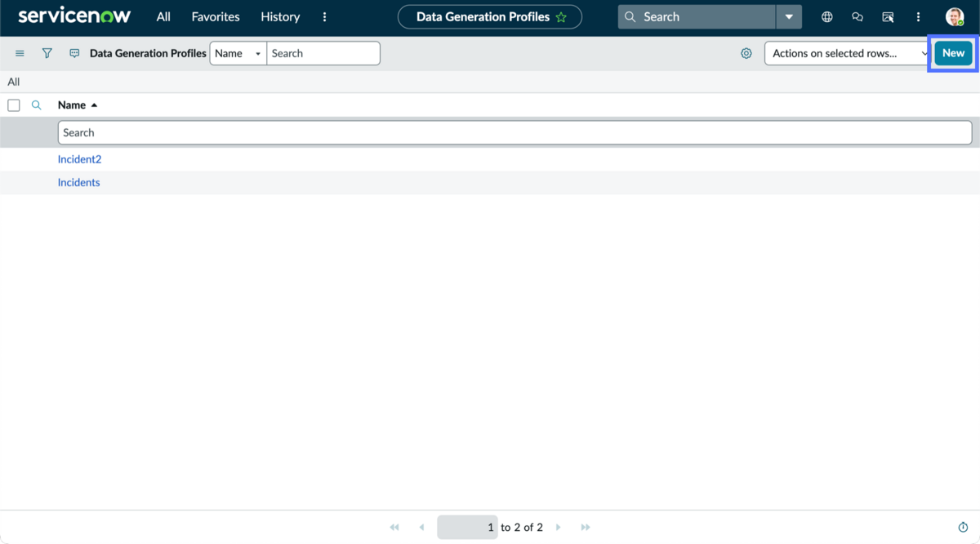Open the user profile avatar

[955, 17]
